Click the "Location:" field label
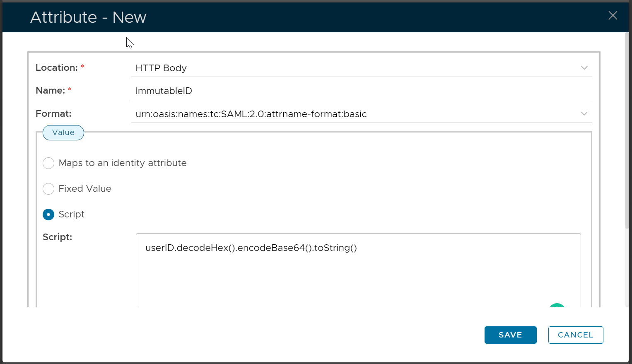Screen dimensions: 632x364 [57, 68]
